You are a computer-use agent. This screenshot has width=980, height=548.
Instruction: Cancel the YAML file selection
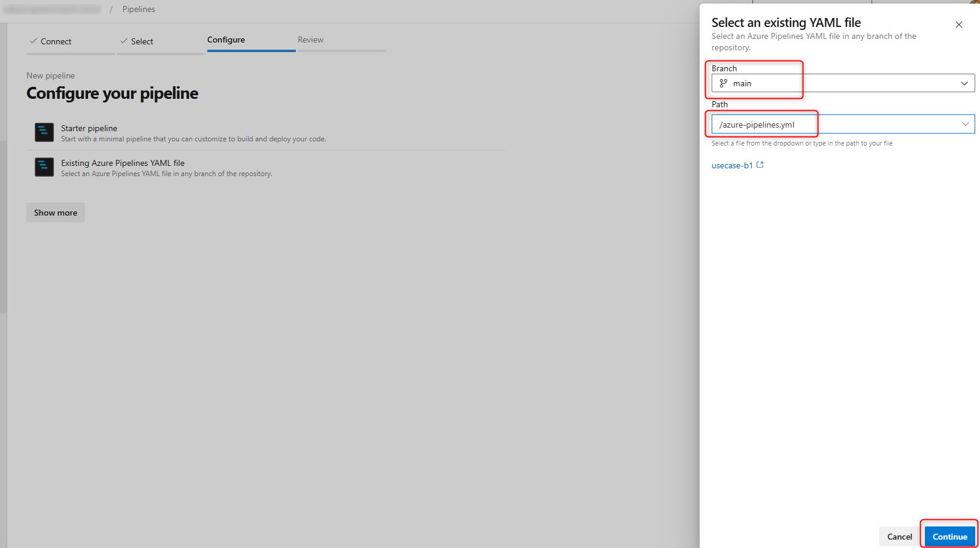click(899, 536)
